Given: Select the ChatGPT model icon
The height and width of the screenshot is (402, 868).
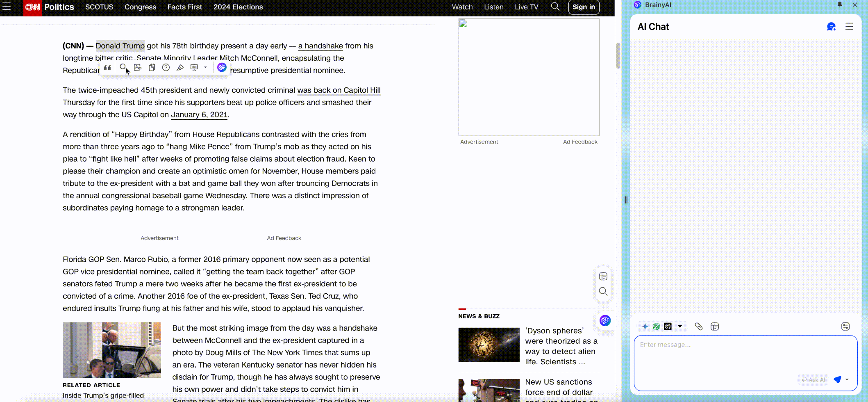Looking at the screenshot, I should (x=657, y=327).
